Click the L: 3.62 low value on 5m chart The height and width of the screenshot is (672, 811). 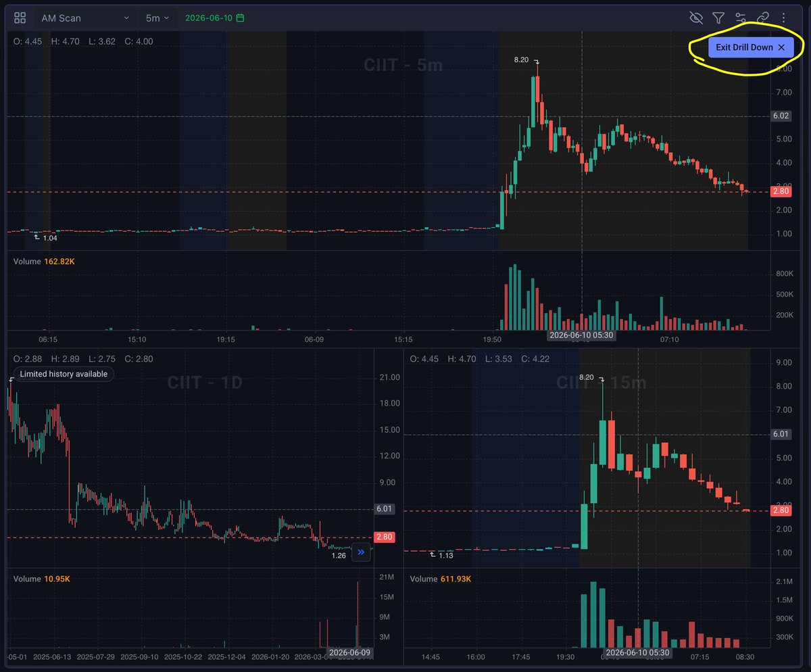point(101,41)
